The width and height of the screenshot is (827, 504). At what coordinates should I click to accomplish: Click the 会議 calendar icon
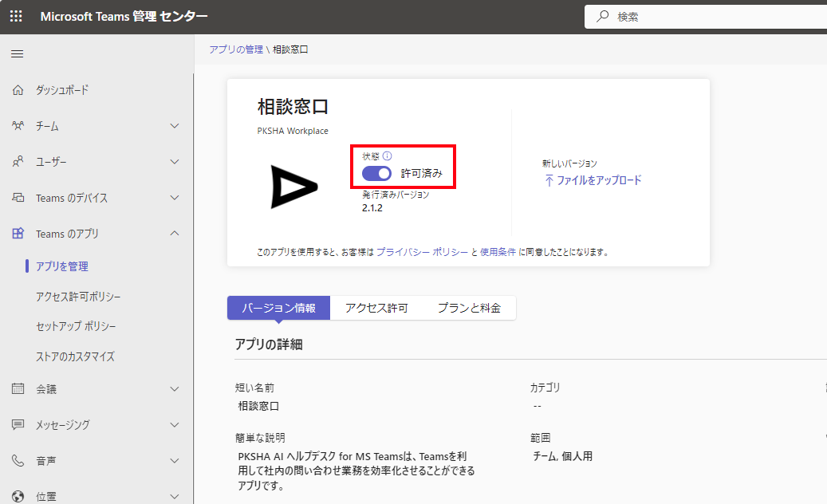(18, 389)
